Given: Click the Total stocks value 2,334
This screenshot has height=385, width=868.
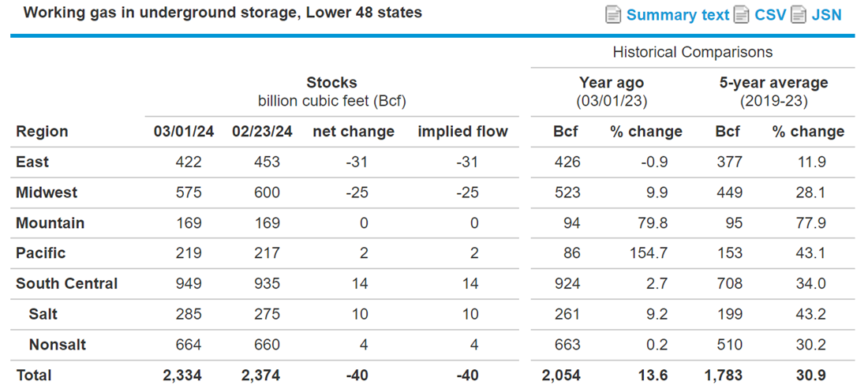Looking at the screenshot, I should click(182, 376).
